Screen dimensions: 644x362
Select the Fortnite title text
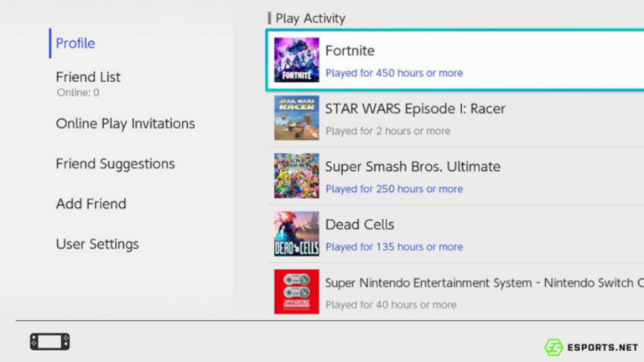350,50
